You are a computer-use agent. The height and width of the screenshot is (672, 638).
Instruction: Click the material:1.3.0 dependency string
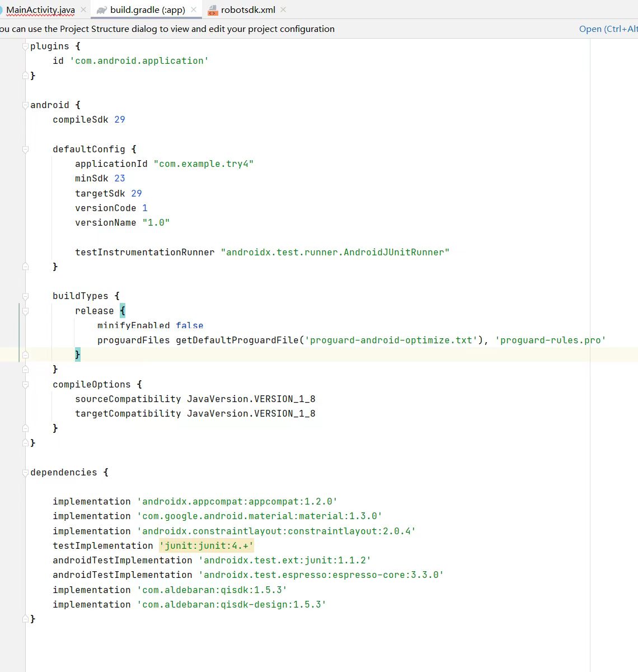[x=260, y=516]
